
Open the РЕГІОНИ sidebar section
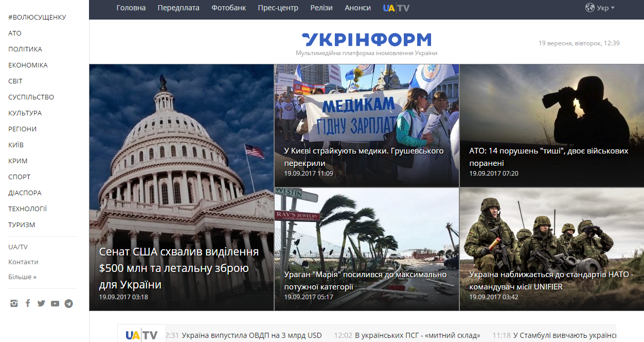23,129
